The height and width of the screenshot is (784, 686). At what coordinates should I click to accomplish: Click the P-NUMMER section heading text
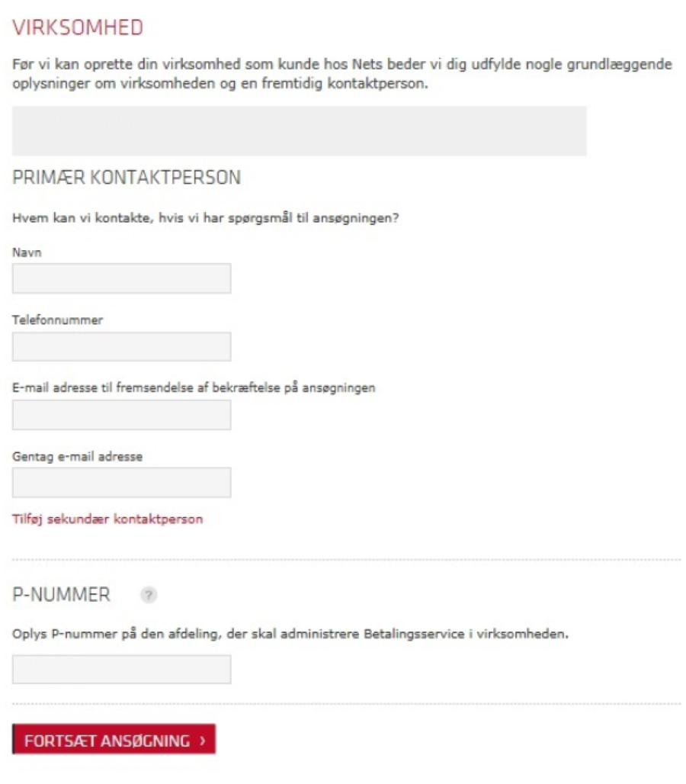(x=62, y=595)
